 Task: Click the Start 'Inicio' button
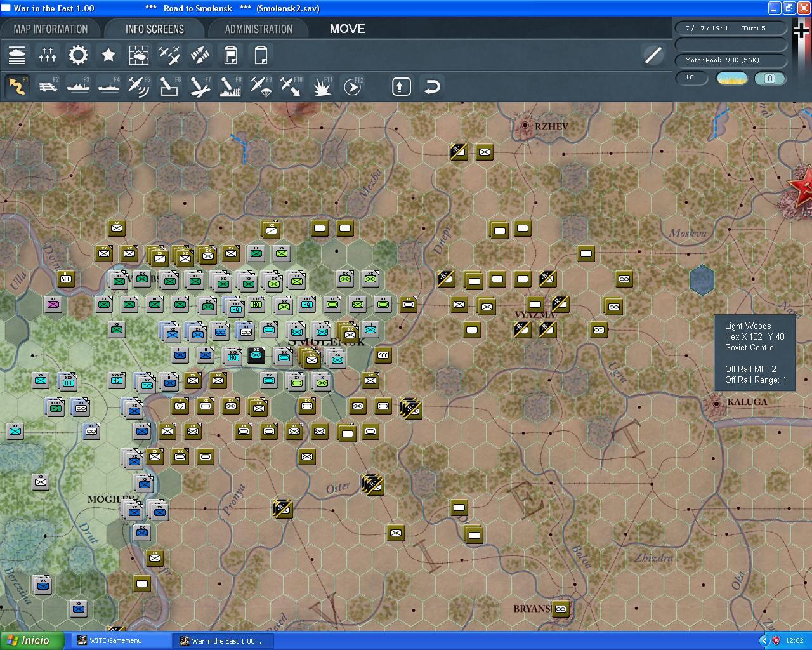32,640
